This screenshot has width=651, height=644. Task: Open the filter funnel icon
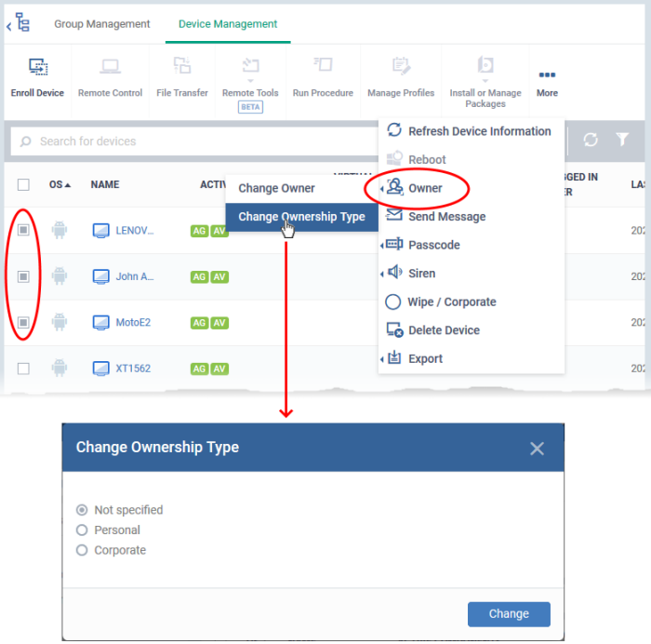click(622, 140)
